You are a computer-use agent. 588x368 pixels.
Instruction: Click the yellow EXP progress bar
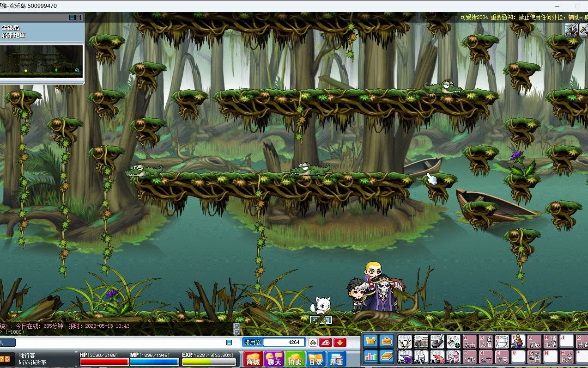click(x=210, y=362)
